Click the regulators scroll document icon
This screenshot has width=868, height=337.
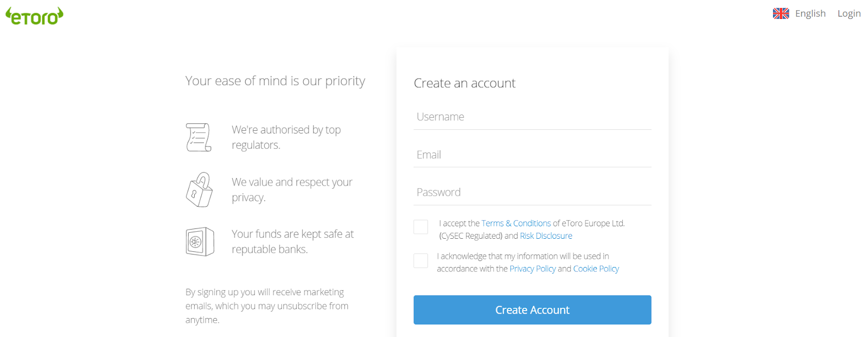pyautogui.click(x=199, y=137)
